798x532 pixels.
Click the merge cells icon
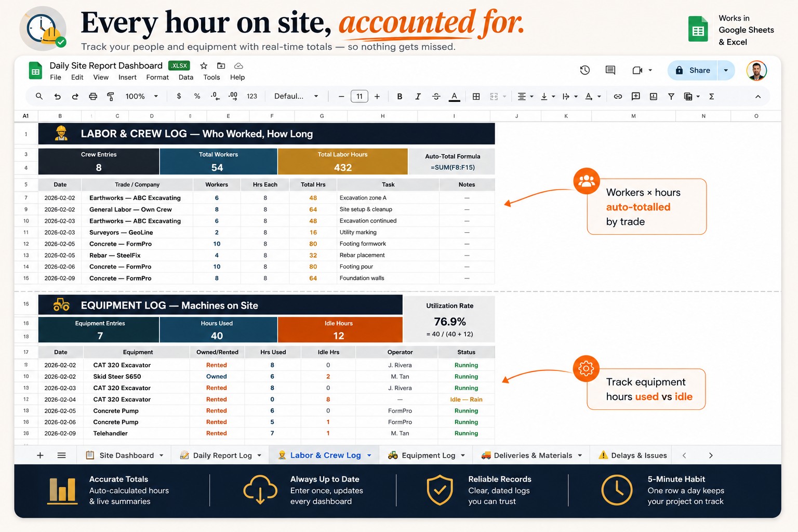pyautogui.click(x=494, y=96)
